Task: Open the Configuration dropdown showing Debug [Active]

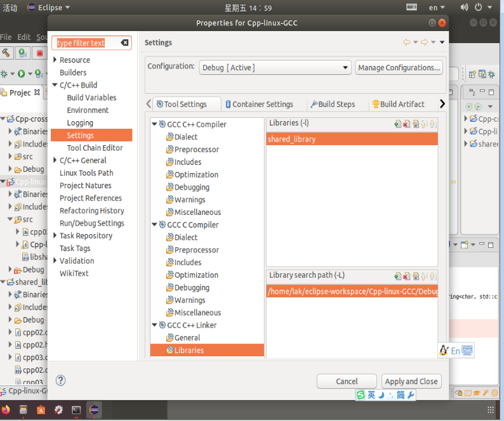Action: [275, 67]
